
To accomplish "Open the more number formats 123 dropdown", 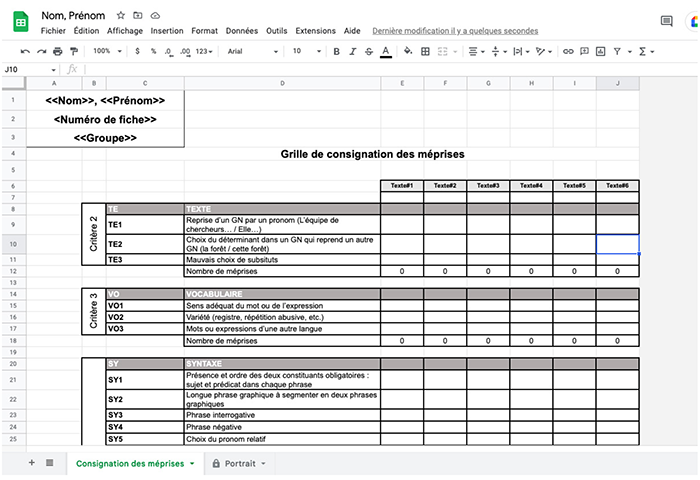I will (204, 51).
